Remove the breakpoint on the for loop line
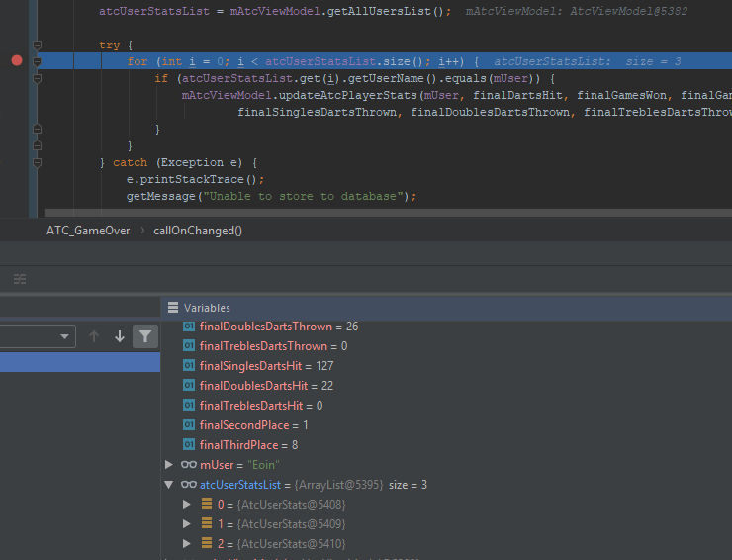 pos(17,60)
